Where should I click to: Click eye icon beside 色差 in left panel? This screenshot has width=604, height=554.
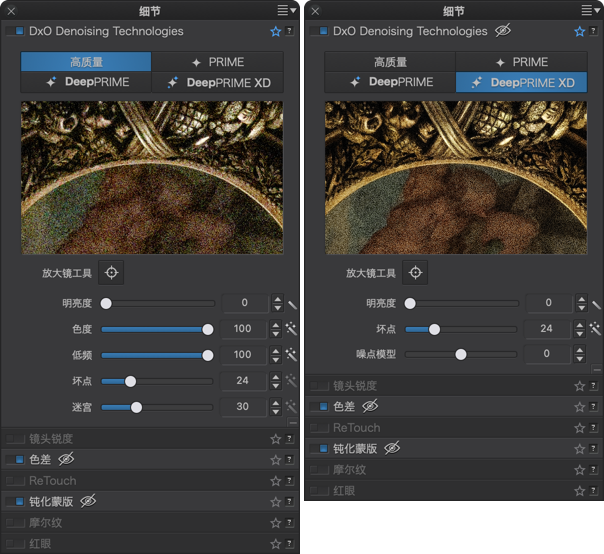click(66, 459)
